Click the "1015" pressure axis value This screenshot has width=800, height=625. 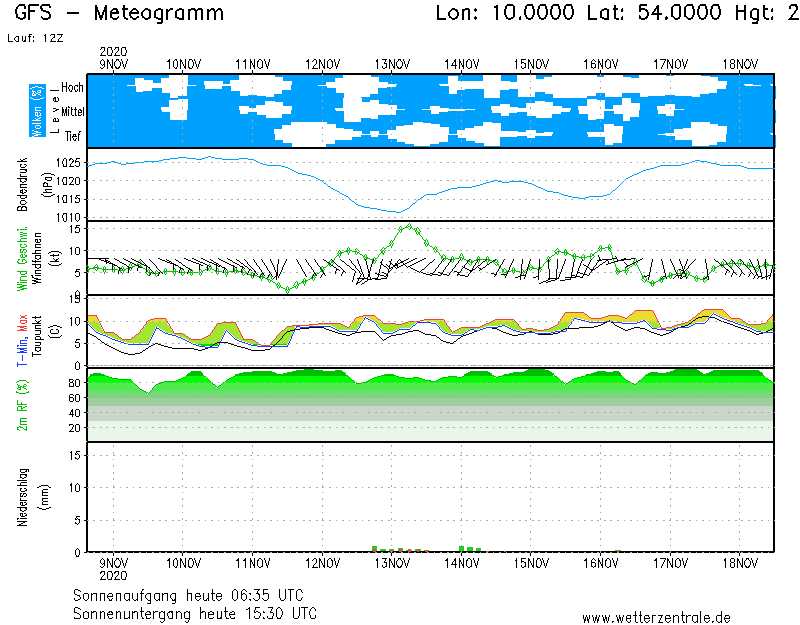coord(68,199)
